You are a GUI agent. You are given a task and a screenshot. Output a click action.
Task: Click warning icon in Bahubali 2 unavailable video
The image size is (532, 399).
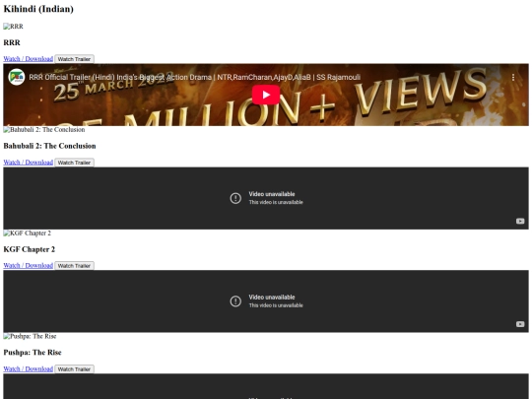[x=235, y=198]
